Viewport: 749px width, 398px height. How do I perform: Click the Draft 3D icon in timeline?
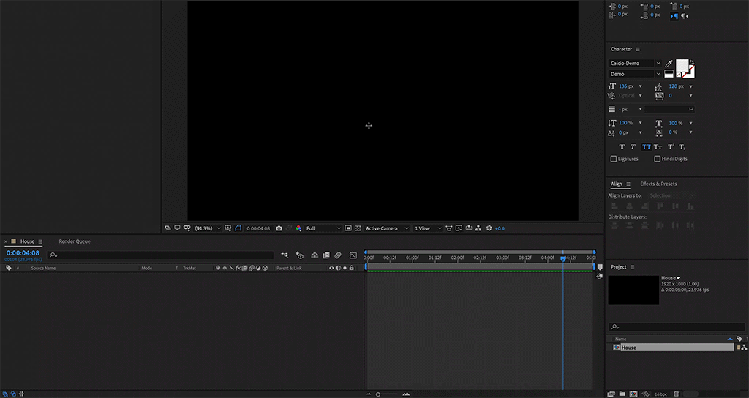point(300,255)
